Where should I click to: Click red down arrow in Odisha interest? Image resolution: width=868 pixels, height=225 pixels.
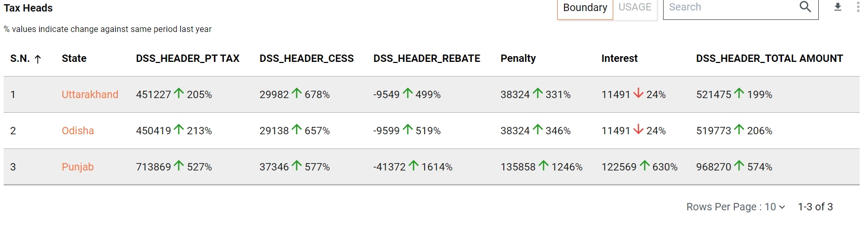pyautogui.click(x=638, y=130)
